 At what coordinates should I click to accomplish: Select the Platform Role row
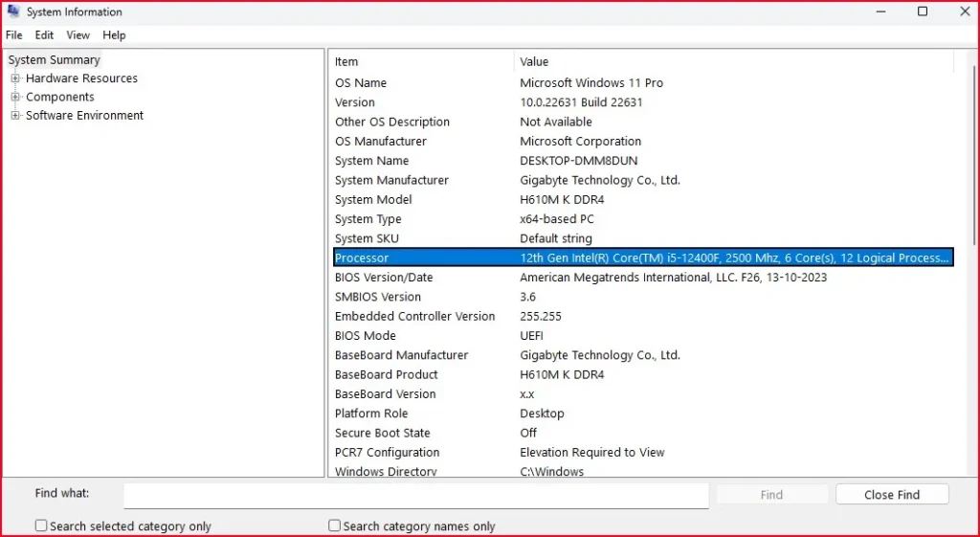[x=644, y=414]
